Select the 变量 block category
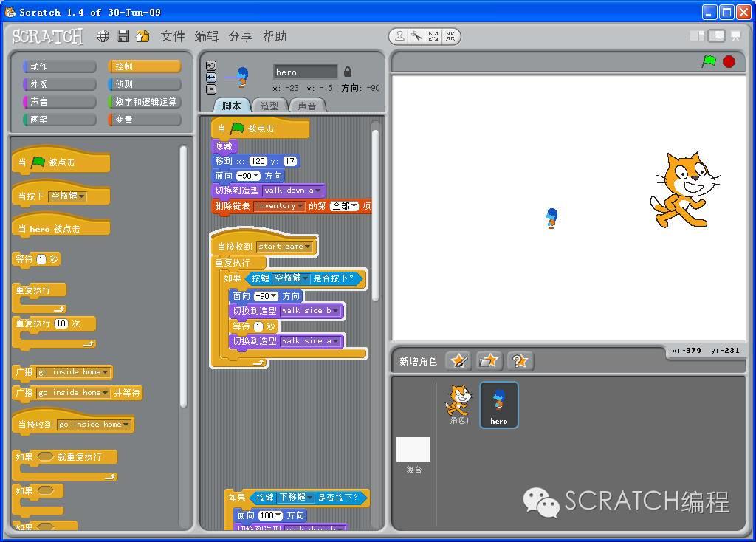The height and width of the screenshot is (542, 756). point(145,120)
